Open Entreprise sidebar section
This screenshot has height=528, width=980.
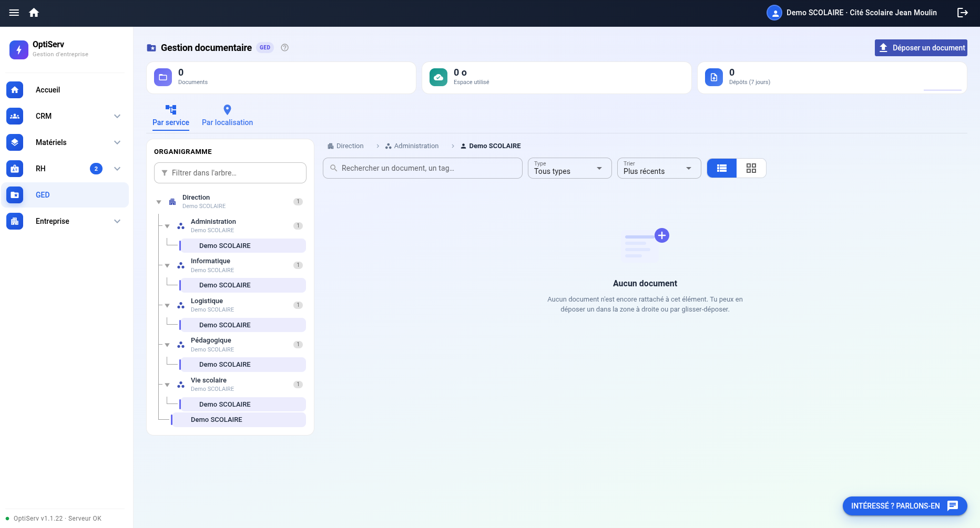click(x=65, y=221)
